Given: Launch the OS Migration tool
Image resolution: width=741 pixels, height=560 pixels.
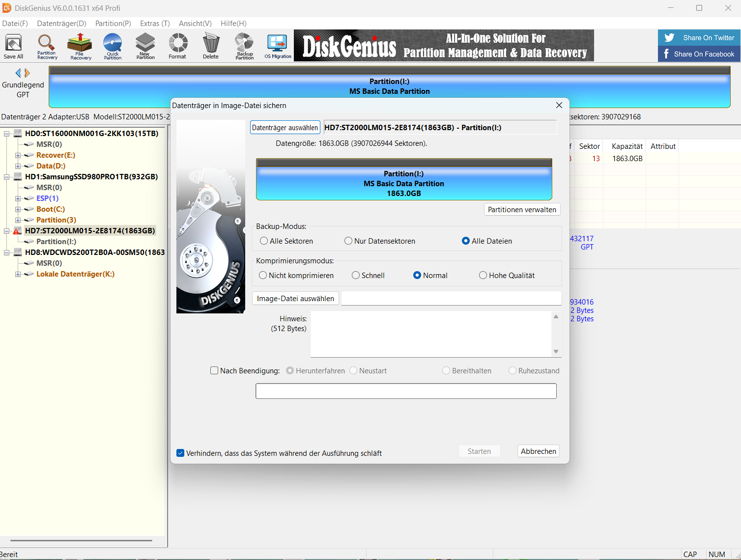Looking at the screenshot, I should click(278, 47).
